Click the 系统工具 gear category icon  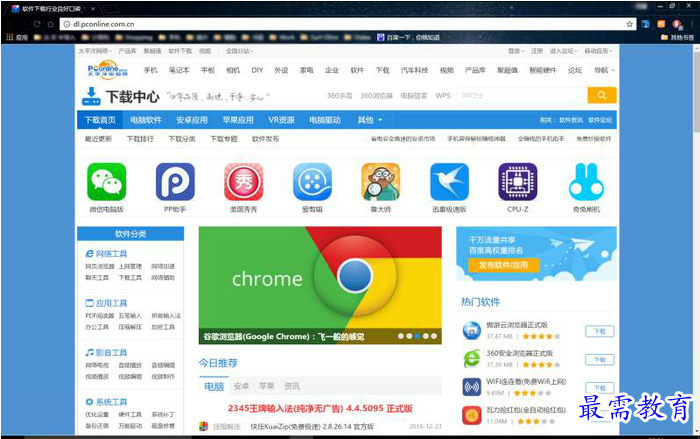coord(89,402)
